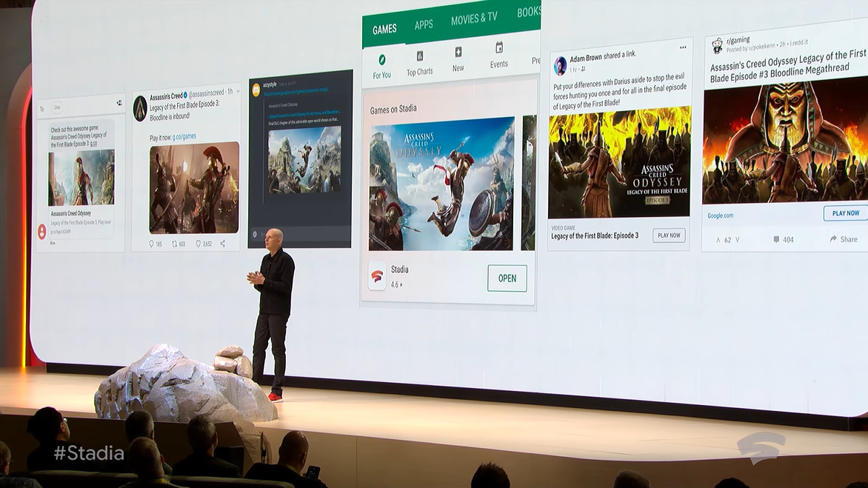Open the tweet's battle scene image
Viewport: 868px width, 488px height.
pyautogui.click(x=194, y=187)
